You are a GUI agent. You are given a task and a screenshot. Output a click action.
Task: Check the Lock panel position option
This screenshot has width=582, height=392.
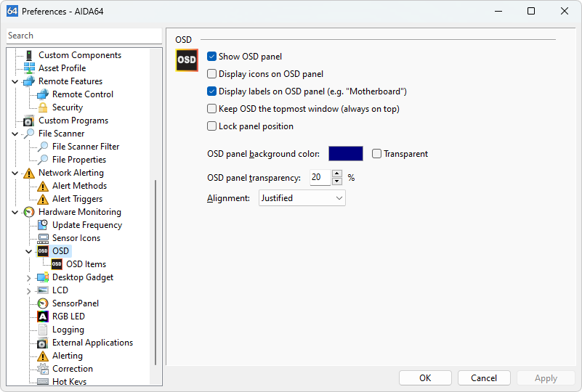(x=212, y=126)
